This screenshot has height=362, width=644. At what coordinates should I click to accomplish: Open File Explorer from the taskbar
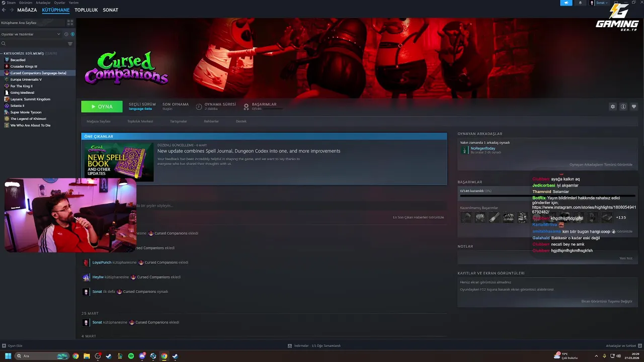[87, 356]
